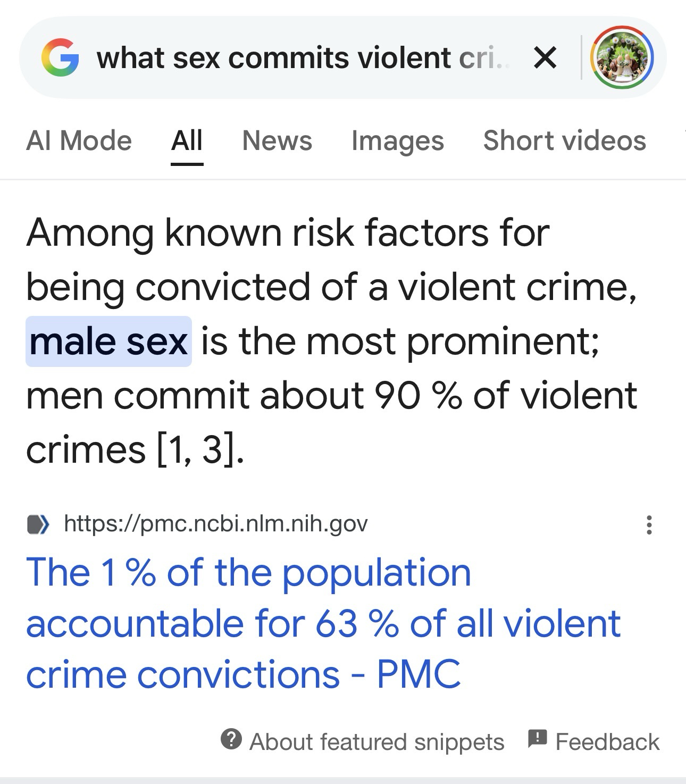Open the pmc.ncbi.nlm.nih.gov URL
The width and height of the screenshot is (686, 784).
pyautogui.click(x=215, y=524)
